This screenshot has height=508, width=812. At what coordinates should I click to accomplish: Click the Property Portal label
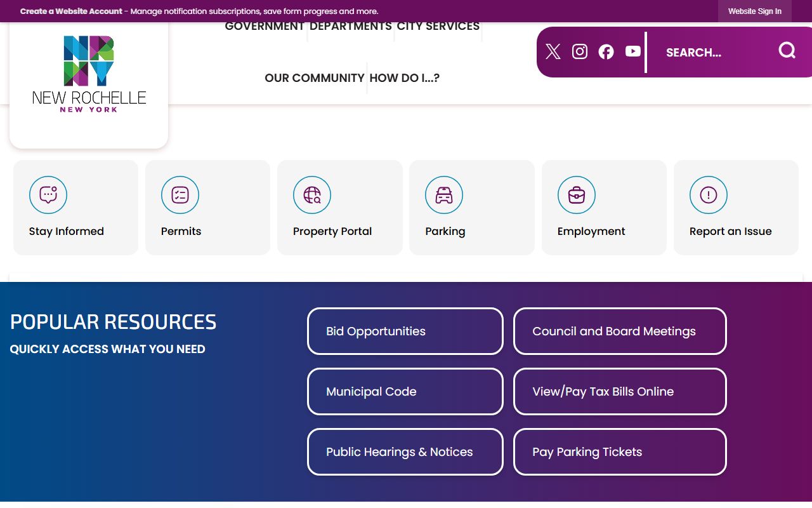click(x=332, y=231)
